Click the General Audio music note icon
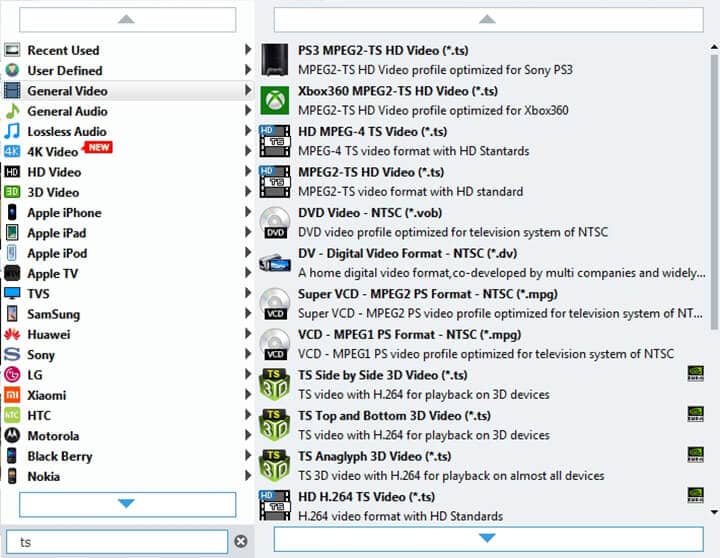This screenshot has height=558, width=720. pos(12,111)
